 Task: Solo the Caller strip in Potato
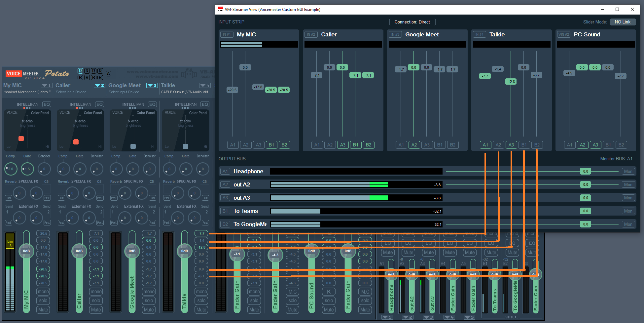[x=96, y=301]
